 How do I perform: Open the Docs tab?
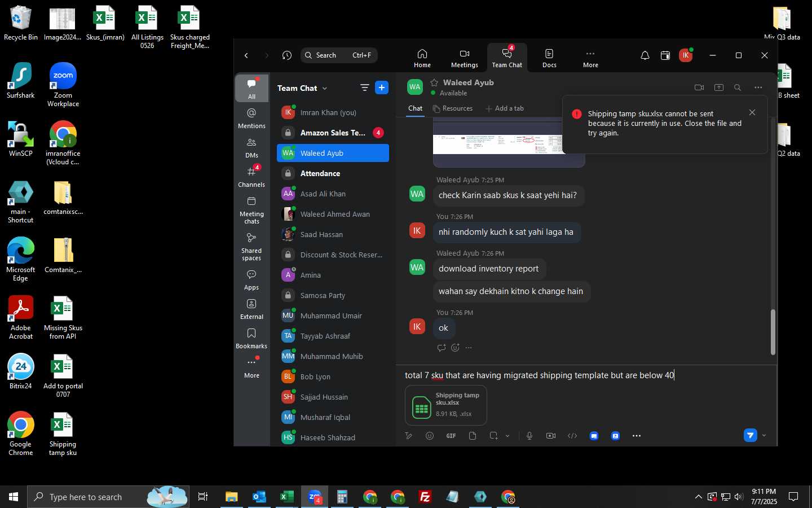point(549,58)
